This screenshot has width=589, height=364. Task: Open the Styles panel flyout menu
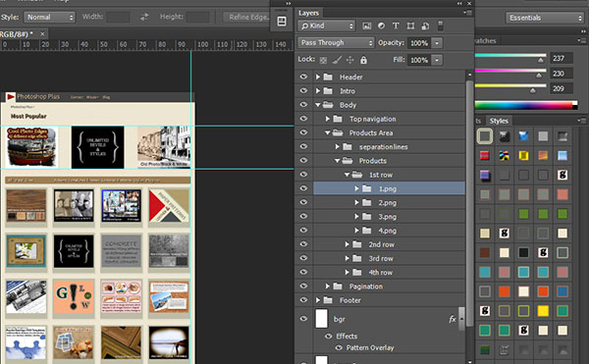coord(582,120)
